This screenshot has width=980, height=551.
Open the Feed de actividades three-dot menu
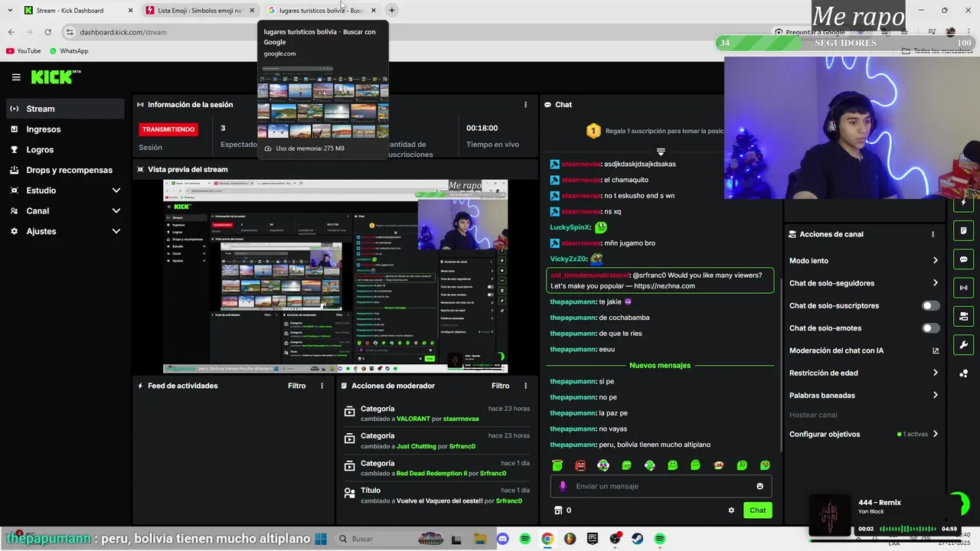point(322,386)
